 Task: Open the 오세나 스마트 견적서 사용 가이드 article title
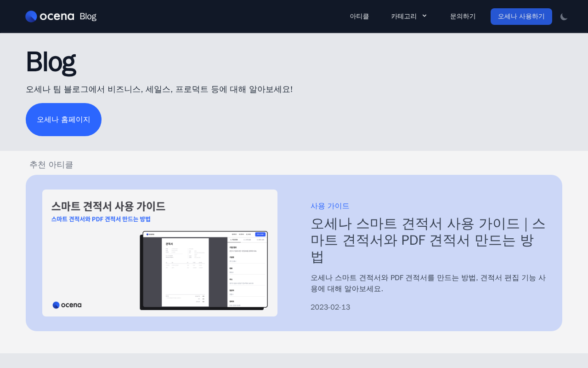click(x=428, y=240)
